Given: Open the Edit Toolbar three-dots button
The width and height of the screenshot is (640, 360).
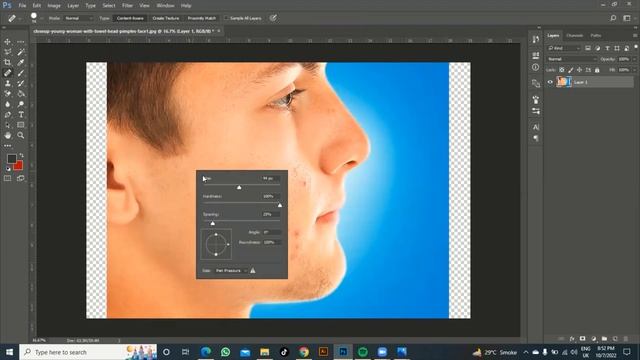Looking at the screenshot, I should click(x=8, y=145).
